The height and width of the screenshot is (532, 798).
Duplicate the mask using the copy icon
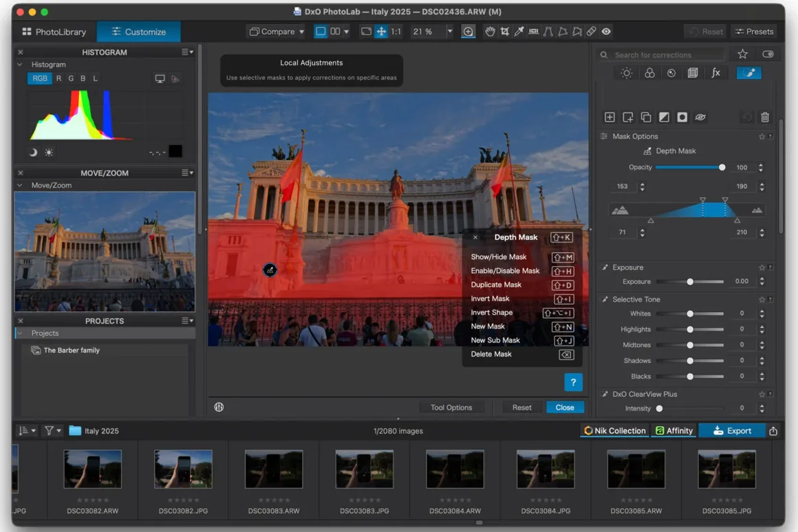(x=646, y=118)
